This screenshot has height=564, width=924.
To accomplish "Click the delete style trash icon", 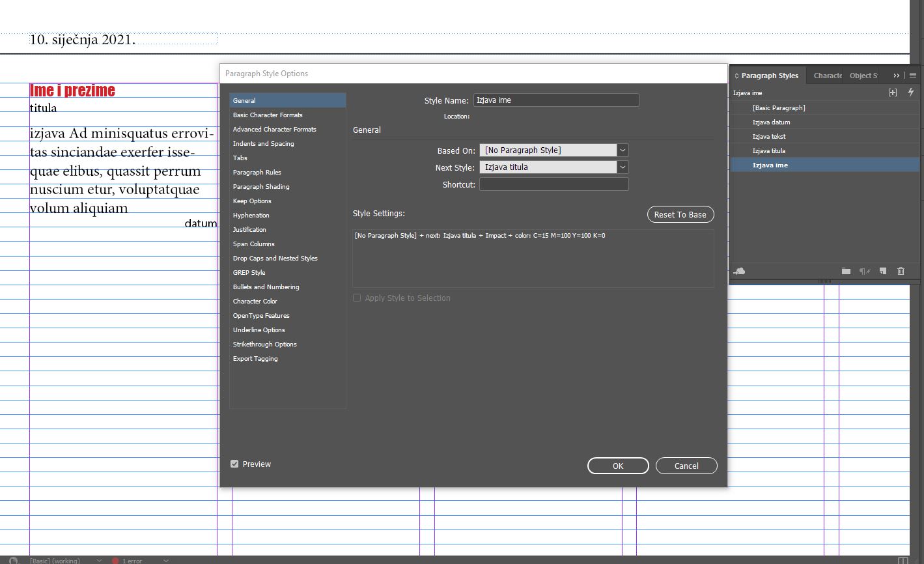I will point(901,271).
